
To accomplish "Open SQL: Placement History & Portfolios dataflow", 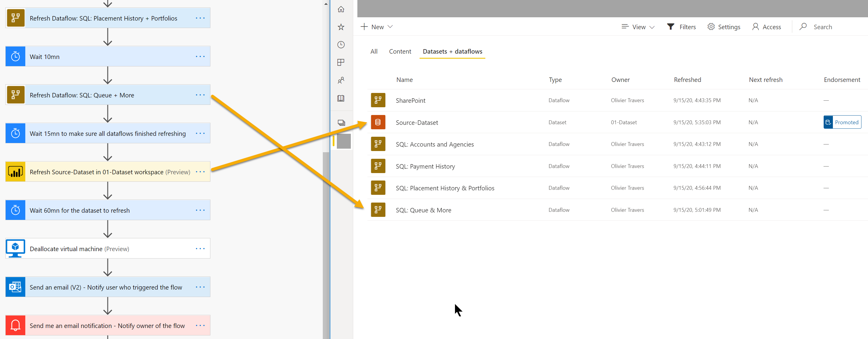I will 445,188.
